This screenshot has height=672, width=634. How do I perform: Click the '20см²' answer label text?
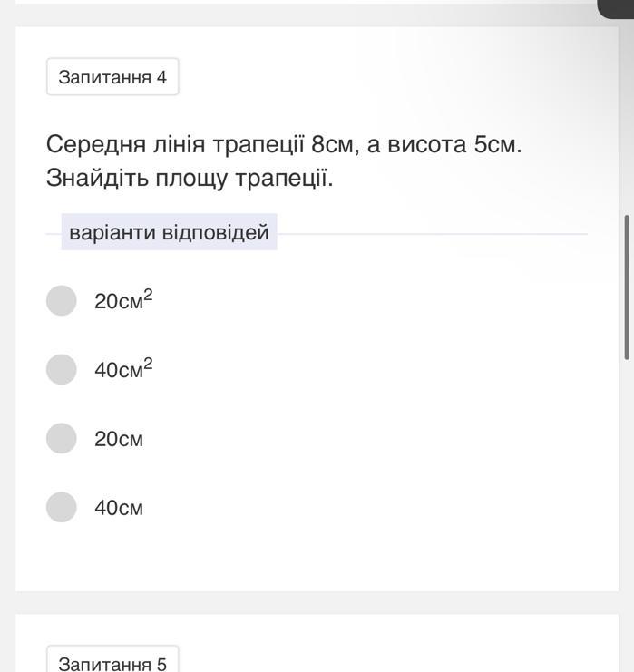coord(123,300)
